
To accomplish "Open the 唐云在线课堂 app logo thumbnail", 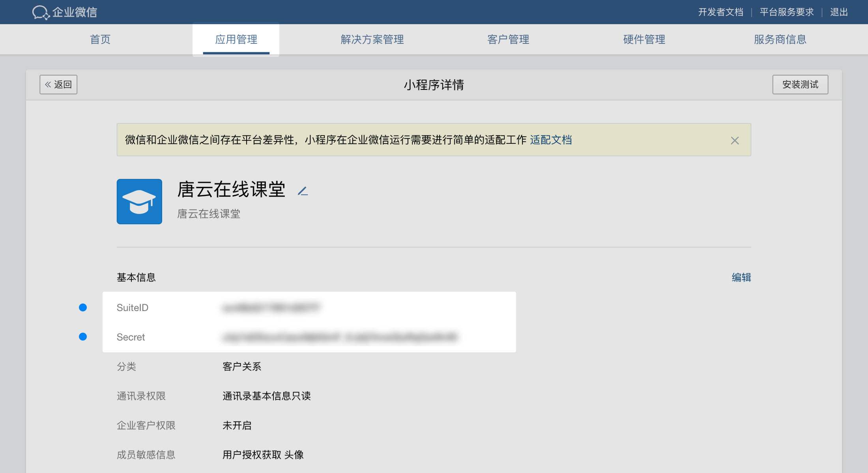I will click(139, 201).
